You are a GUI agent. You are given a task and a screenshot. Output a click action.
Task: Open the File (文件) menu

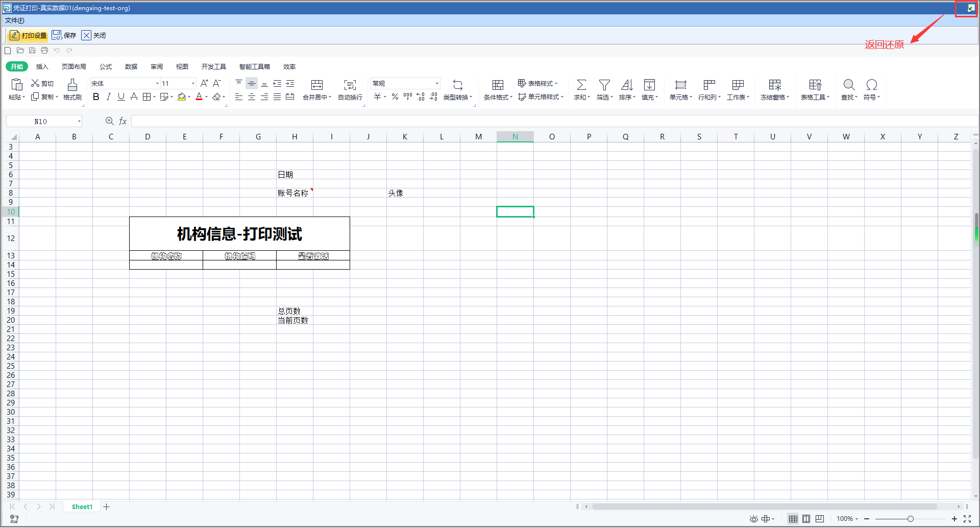pos(14,20)
